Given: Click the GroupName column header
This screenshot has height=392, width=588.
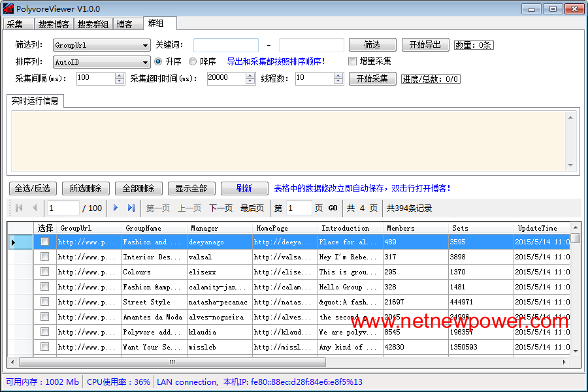Looking at the screenshot, I should [x=154, y=228].
